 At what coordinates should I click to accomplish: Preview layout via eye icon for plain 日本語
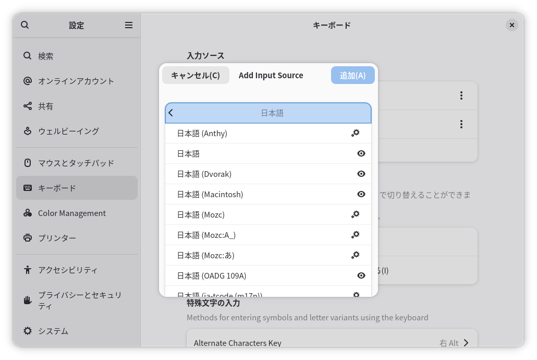[x=361, y=153]
